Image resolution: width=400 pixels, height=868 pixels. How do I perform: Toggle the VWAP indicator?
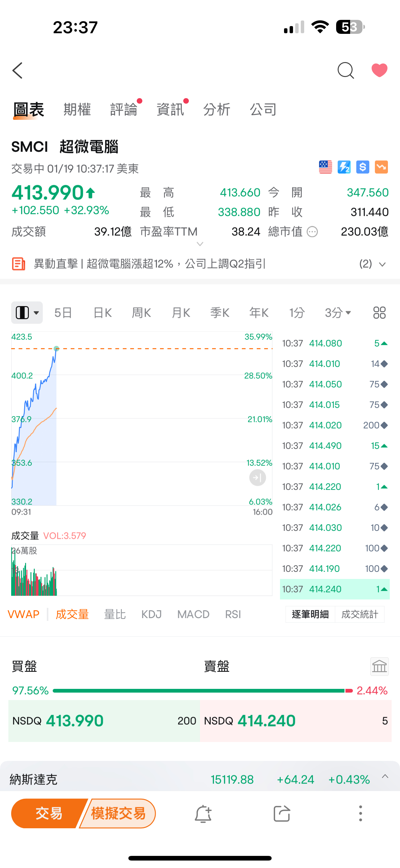click(x=24, y=614)
